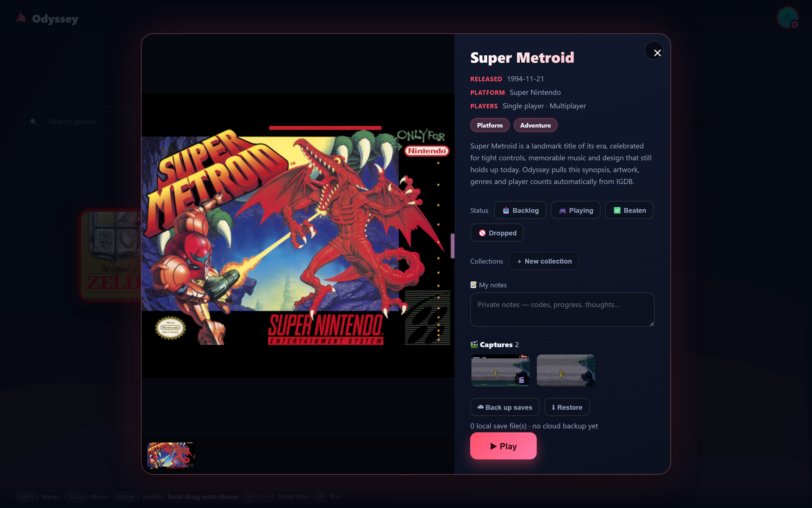The width and height of the screenshot is (812, 508).
Task: Click the plus icon in New collection
Action: 519,261
